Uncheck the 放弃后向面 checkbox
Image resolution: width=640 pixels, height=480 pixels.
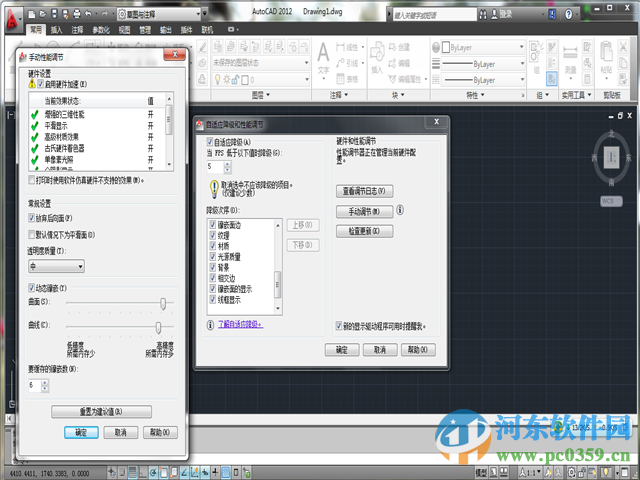tap(31, 218)
